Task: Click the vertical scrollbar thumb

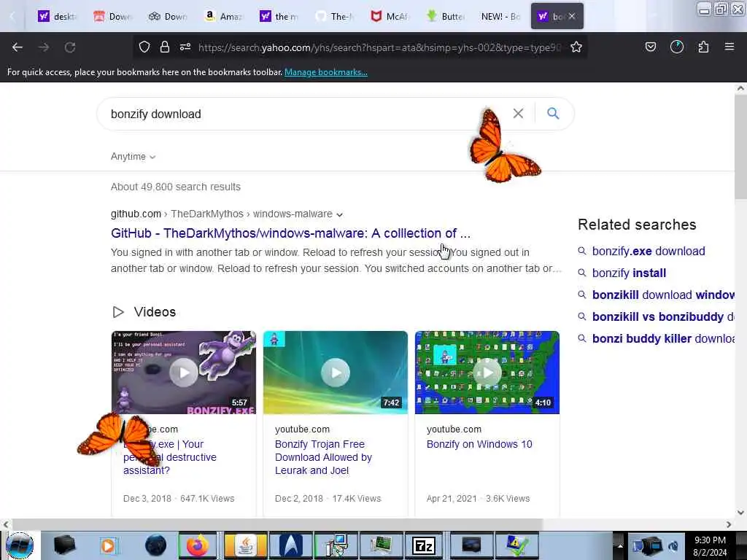Action: pos(740,147)
